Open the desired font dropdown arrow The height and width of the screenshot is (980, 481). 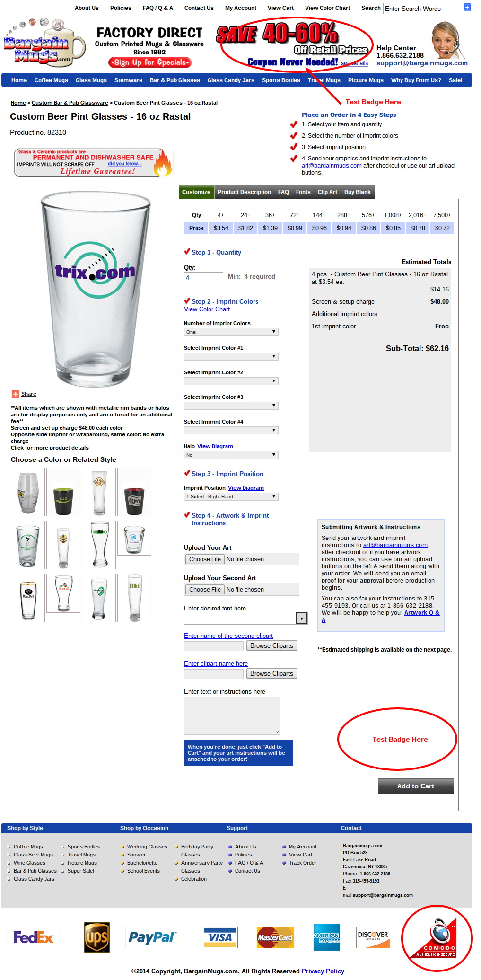click(x=301, y=618)
